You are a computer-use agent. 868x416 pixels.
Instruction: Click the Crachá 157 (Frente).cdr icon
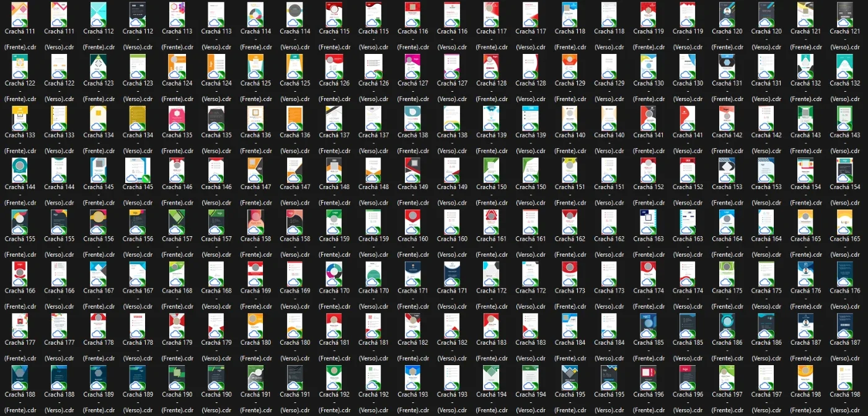coord(177,221)
